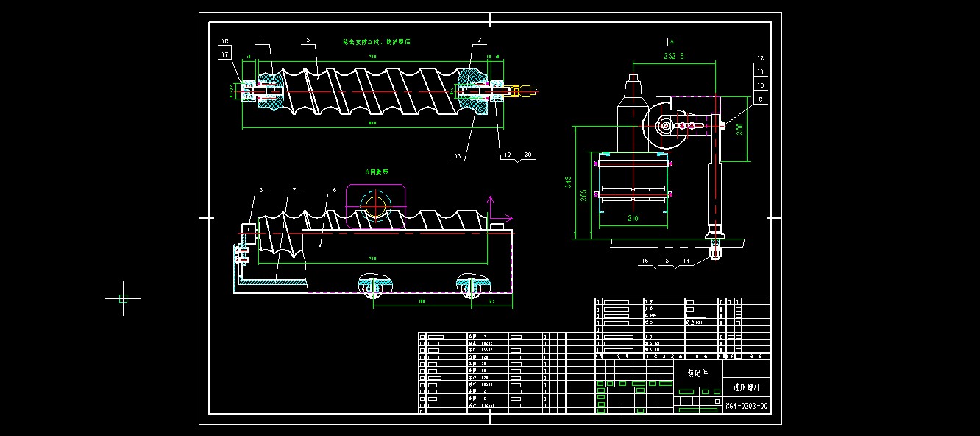
Task: Select the section marker 'A' label
Action: pos(672,42)
